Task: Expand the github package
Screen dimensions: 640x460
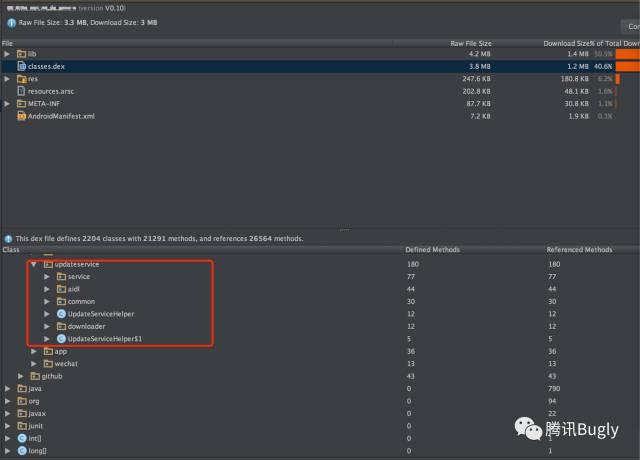Action: pyautogui.click(x=20, y=376)
